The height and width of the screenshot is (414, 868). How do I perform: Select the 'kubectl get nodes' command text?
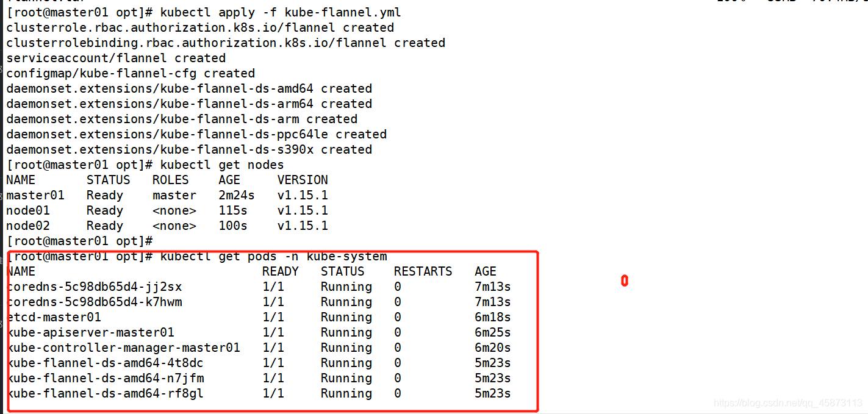coord(222,165)
